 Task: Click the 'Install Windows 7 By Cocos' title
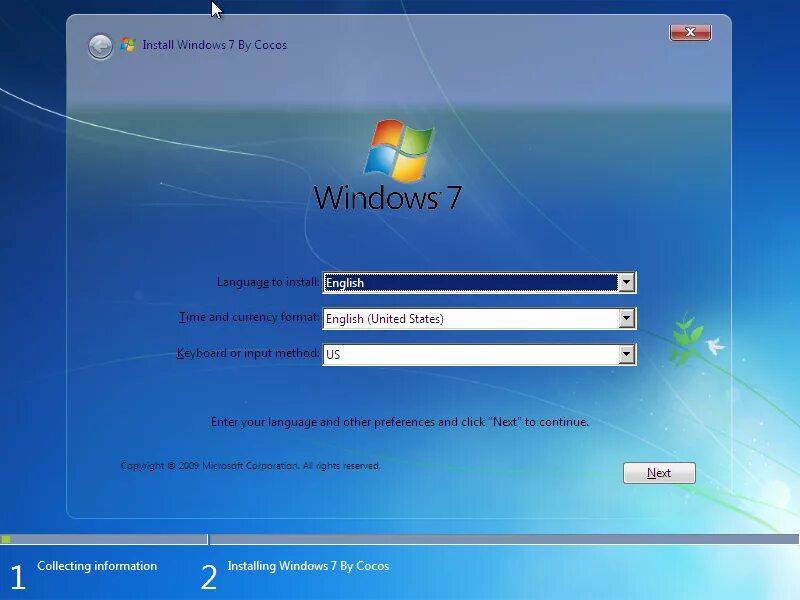click(x=214, y=45)
